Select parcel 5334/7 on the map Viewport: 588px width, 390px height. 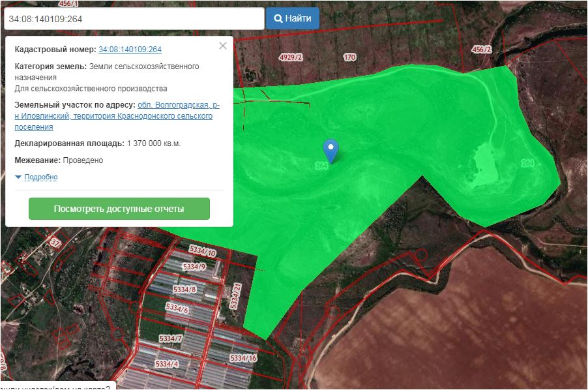click(x=171, y=339)
